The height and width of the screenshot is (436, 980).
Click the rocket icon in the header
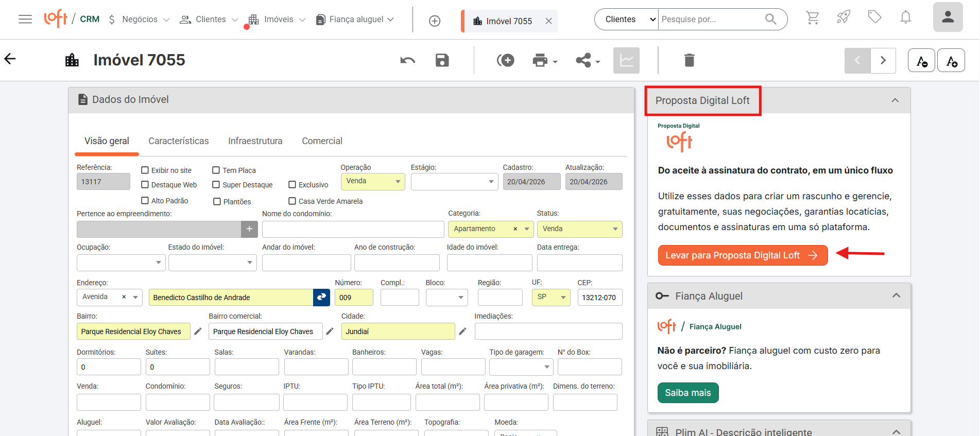pos(843,18)
